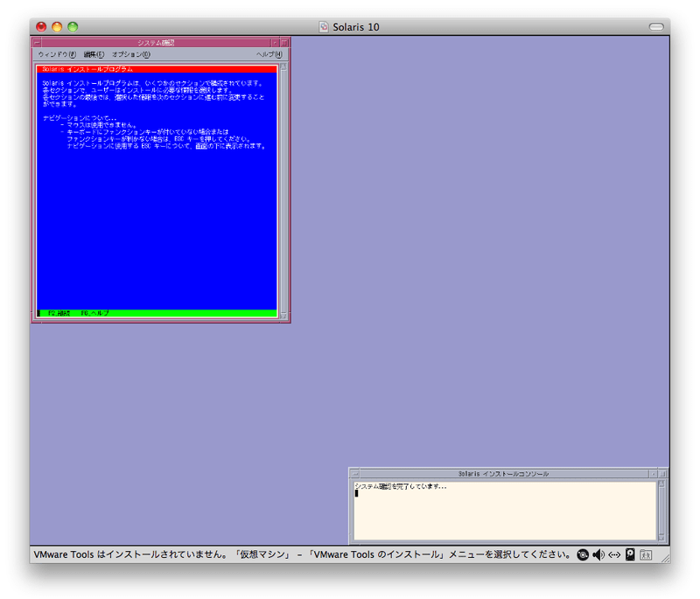Open the ウィンドウ menu
Image resolution: width=700 pixels, height=599 pixels.
[56, 54]
